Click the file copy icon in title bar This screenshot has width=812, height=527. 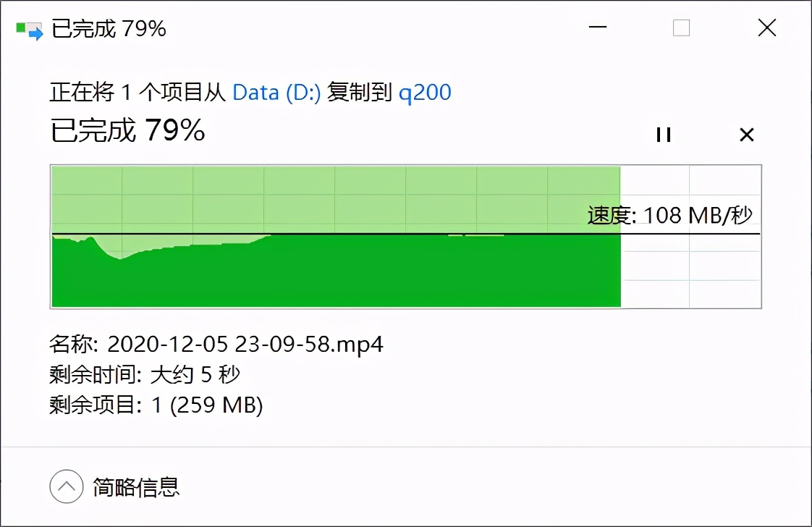click(29, 30)
